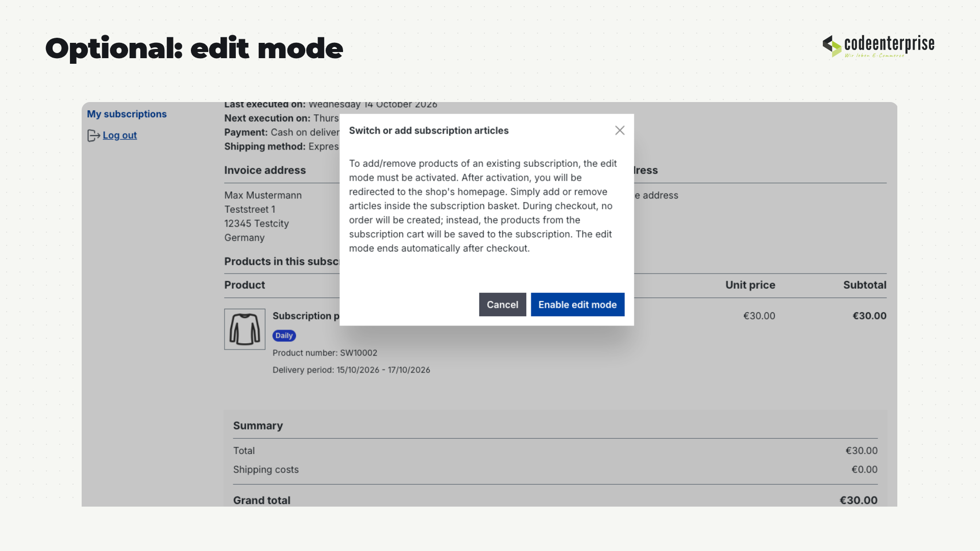
Task: Click the Germany country line
Action: point(244,238)
